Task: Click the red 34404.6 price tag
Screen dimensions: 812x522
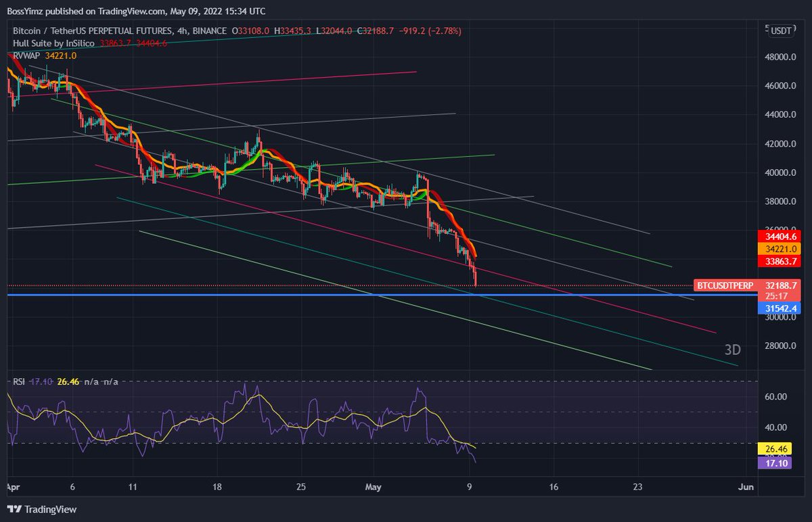Action: tap(780, 237)
